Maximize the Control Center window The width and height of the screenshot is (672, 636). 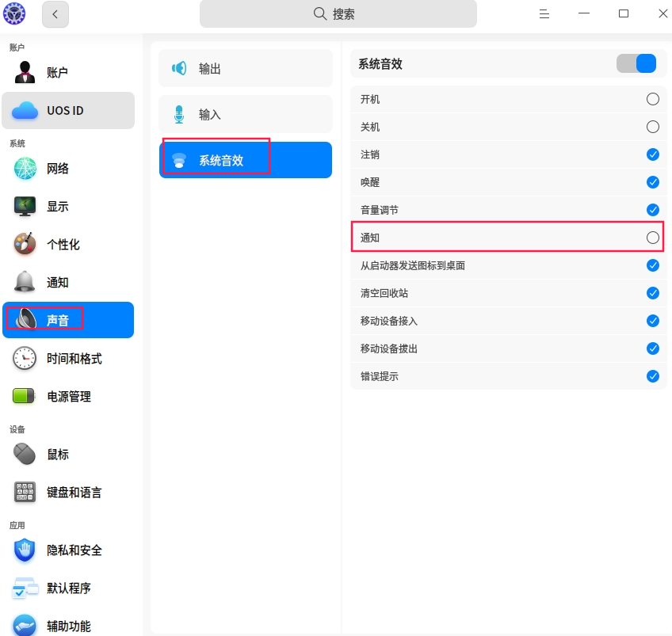(624, 13)
